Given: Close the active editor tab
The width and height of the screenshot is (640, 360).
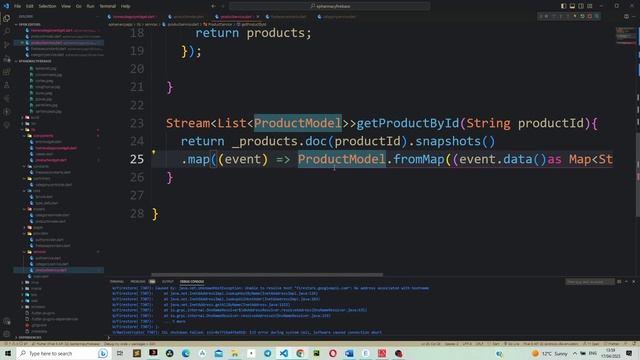Looking at the screenshot, I should pyautogui.click(x=258, y=17).
